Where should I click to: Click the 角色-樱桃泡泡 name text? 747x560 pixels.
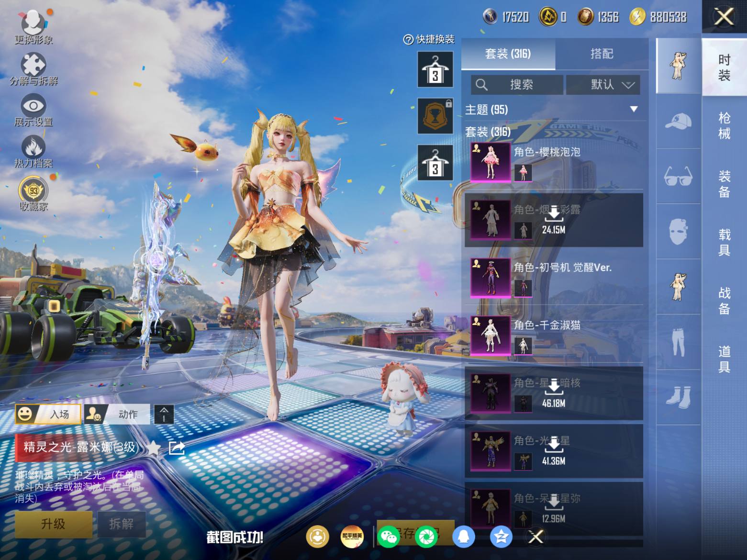tap(547, 152)
